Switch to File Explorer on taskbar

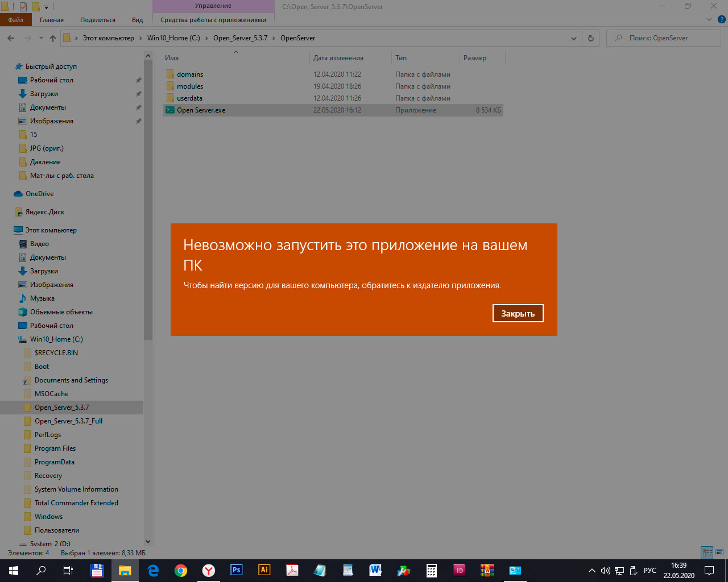[x=125, y=570]
